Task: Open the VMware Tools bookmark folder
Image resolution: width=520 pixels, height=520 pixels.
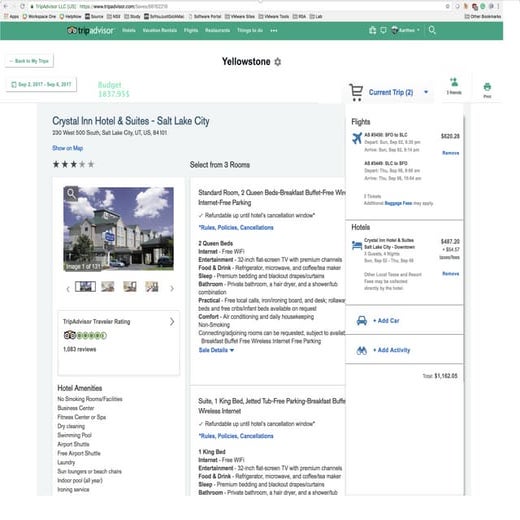Action: [x=274, y=16]
